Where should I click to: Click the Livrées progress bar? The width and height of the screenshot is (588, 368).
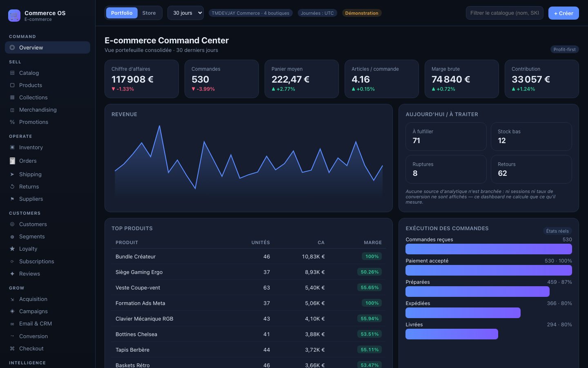[x=452, y=334]
